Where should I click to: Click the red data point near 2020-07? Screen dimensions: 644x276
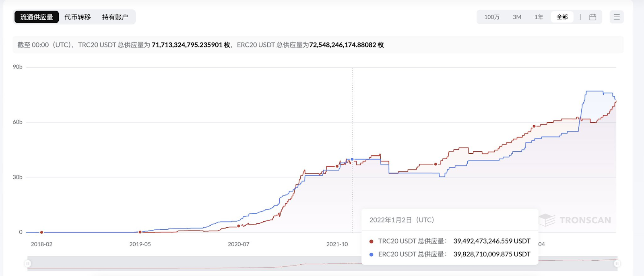239,226
